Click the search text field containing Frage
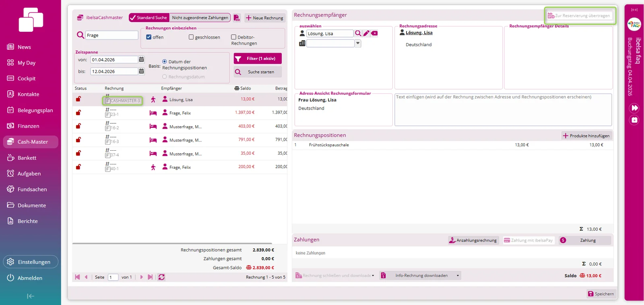This screenshot has height=305, width=644. pos(112,35)
